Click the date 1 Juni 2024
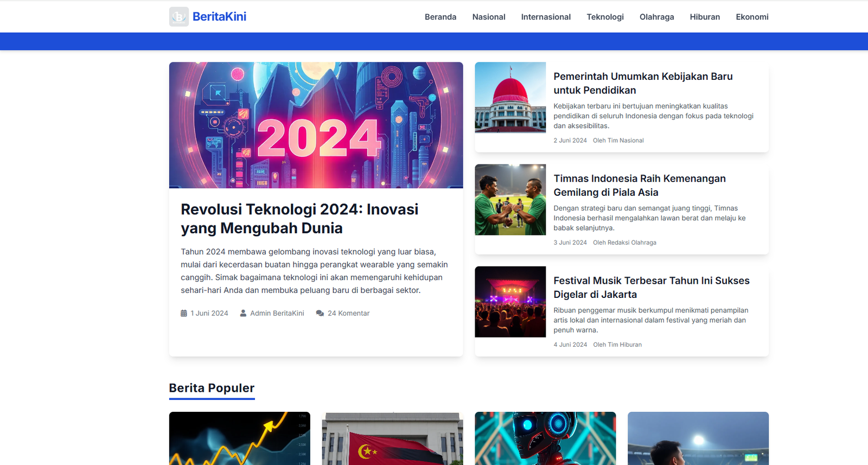Screen dimensions: 868x465 pyautogui.click(x=209, y=313)
